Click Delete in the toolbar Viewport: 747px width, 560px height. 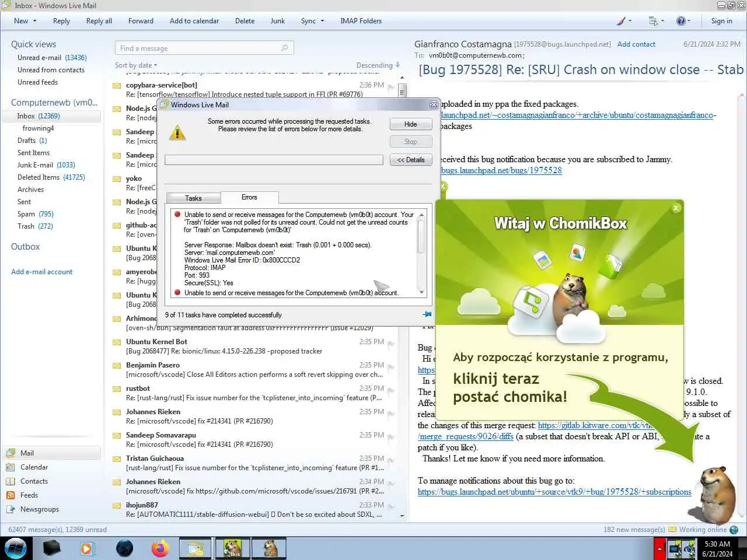245,21
